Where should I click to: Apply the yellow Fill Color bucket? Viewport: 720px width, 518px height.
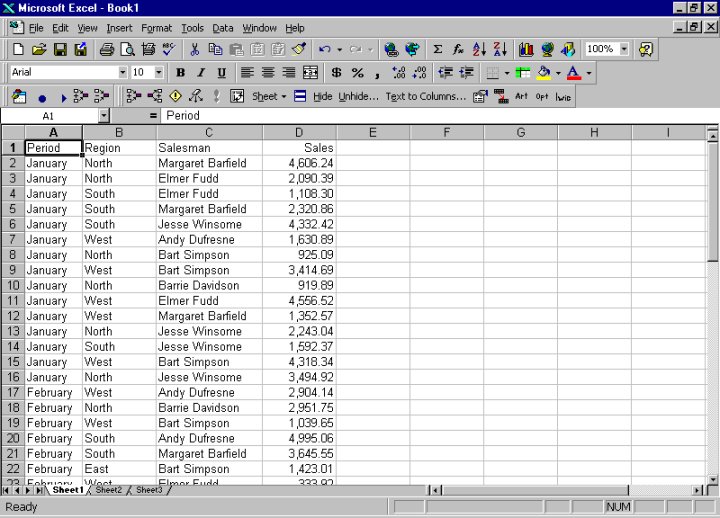pos(544,73)
